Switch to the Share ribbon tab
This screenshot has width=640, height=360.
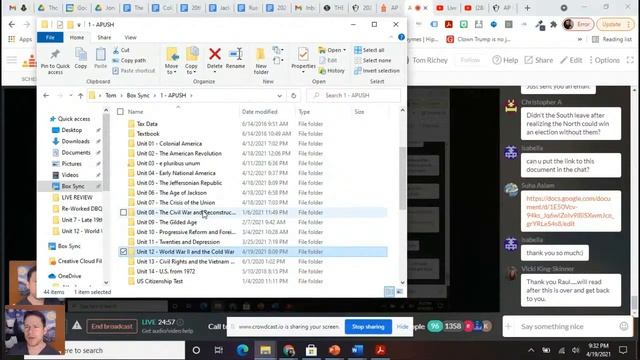[104, 37]
